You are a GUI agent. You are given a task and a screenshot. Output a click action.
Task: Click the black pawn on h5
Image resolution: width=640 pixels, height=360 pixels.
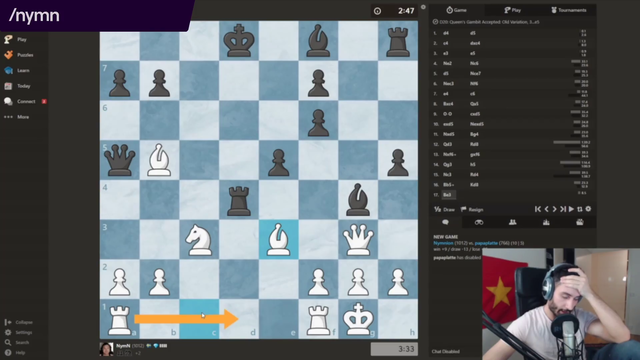(x=398, y=160)
